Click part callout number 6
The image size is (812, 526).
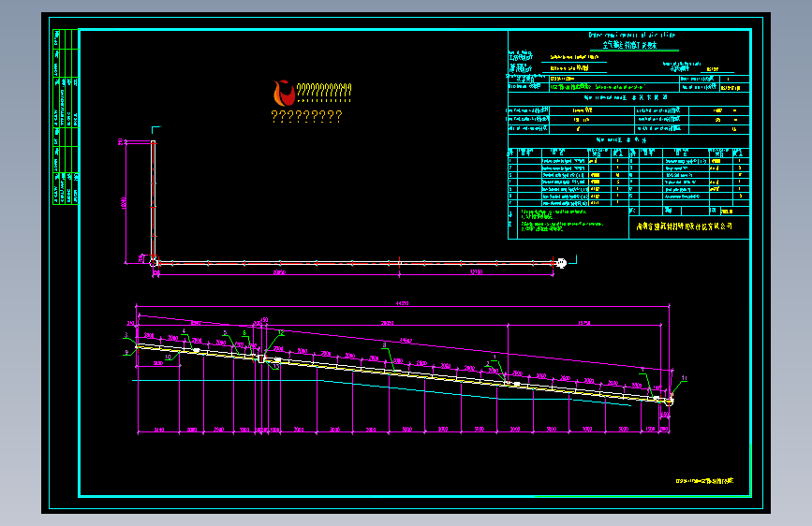coord(244,333)
